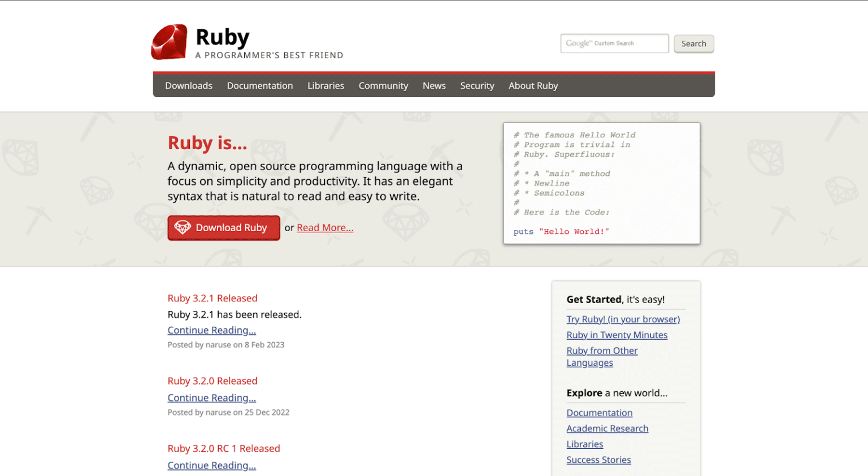Open the Documentation navigation item
The width and height of the screenshot is (868, 476).
260,85
